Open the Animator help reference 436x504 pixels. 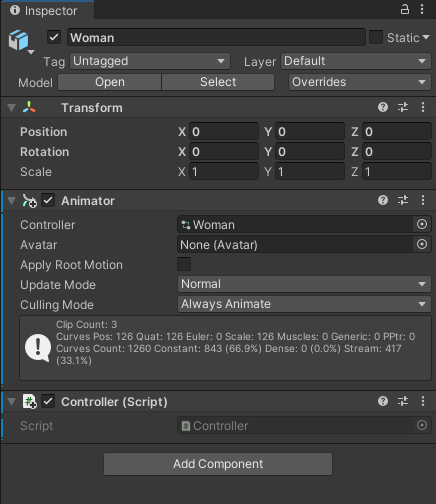pos(383,200)
